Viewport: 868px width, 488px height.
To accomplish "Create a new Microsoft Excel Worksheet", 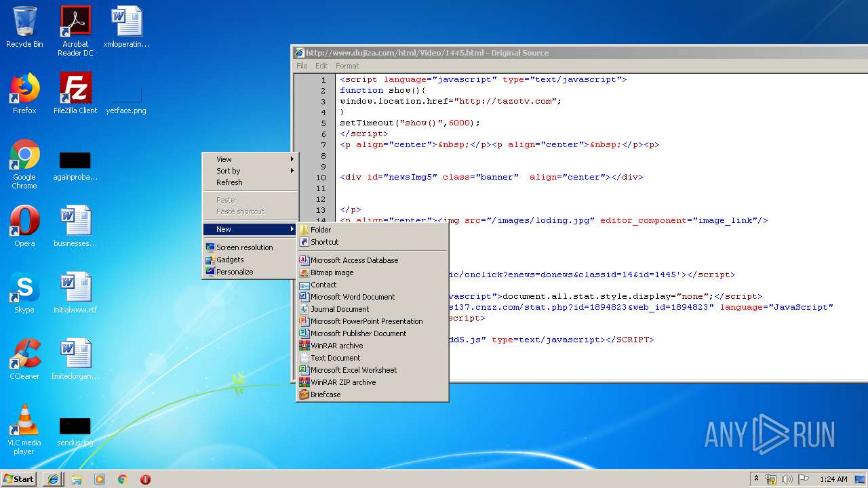I will [x=372, y=370].
